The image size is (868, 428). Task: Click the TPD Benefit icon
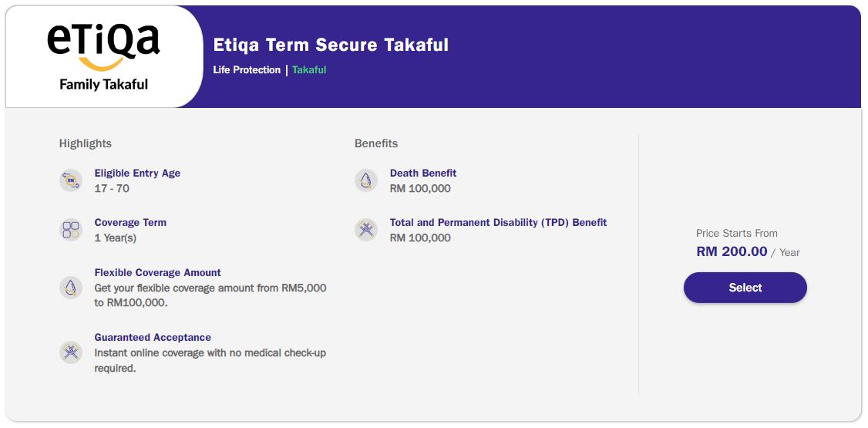point(366,230)
